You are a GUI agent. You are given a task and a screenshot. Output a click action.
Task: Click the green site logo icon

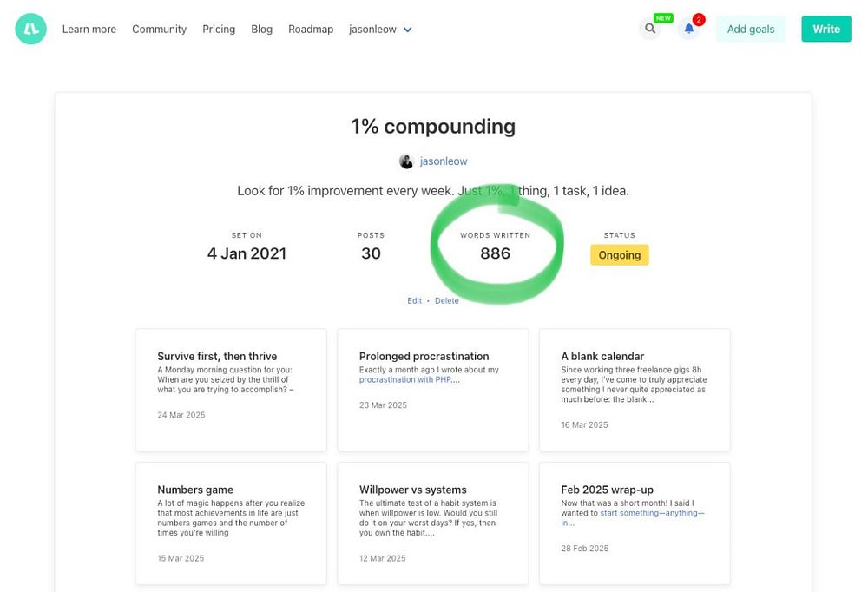coord(30,30)
